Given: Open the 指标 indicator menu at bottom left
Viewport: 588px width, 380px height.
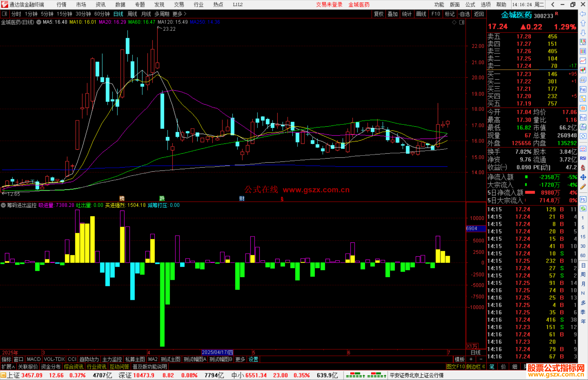Looking at the screenshot, I should (x=6, y=359).
